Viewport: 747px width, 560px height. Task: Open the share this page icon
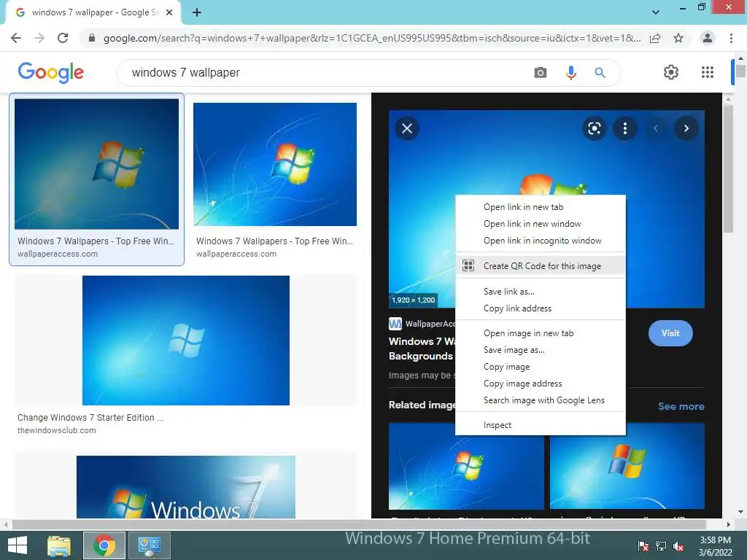click(655, 38)
